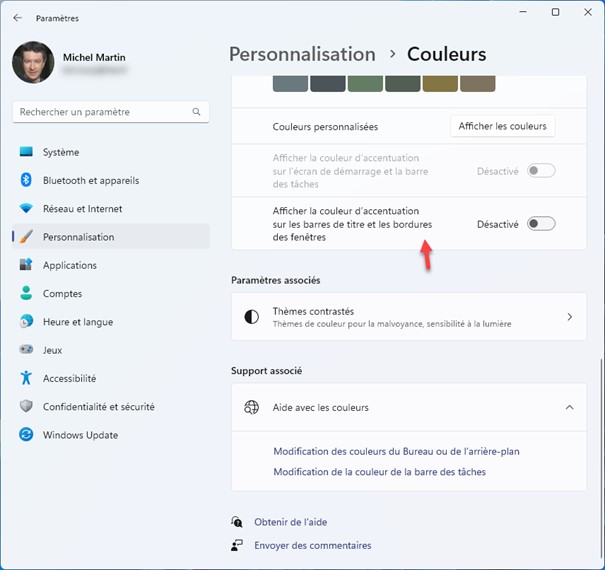The width and height of the screenshot is (605, 570).
Task: Click the Windows Update icon
Action: [x=26, y=435]
